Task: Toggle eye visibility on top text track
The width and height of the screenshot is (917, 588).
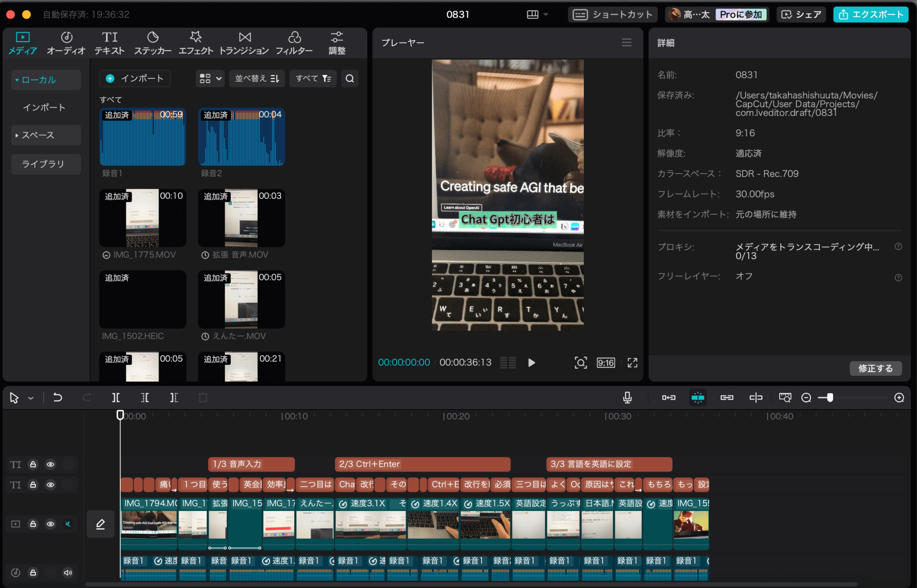Action: coord(51,464)
